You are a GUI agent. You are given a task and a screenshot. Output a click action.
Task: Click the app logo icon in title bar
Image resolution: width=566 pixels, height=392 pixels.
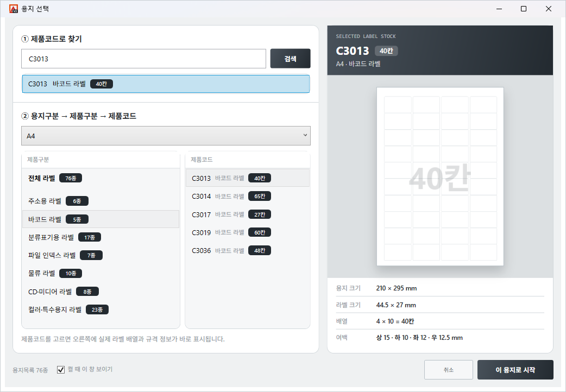pos(14,9)
